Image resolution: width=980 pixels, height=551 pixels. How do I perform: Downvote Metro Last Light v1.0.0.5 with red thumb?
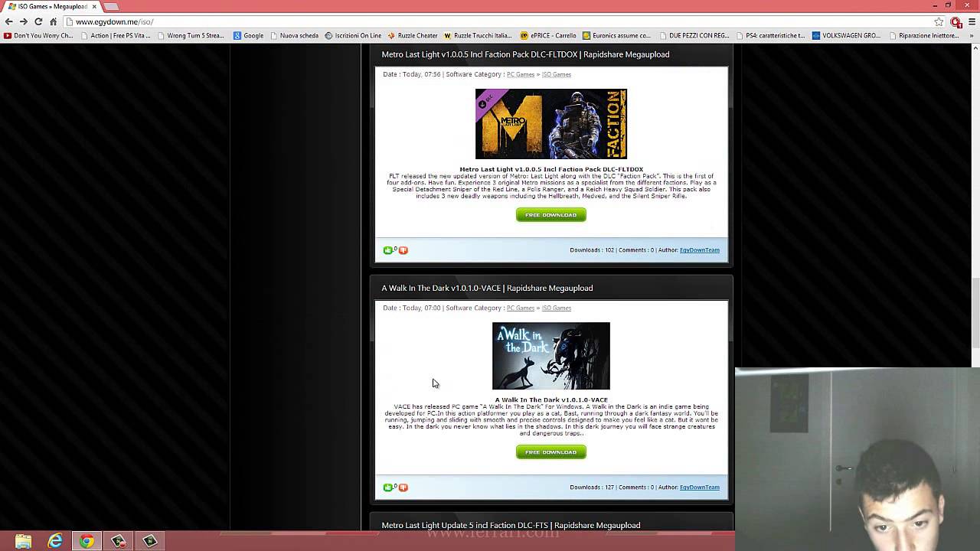403,250
